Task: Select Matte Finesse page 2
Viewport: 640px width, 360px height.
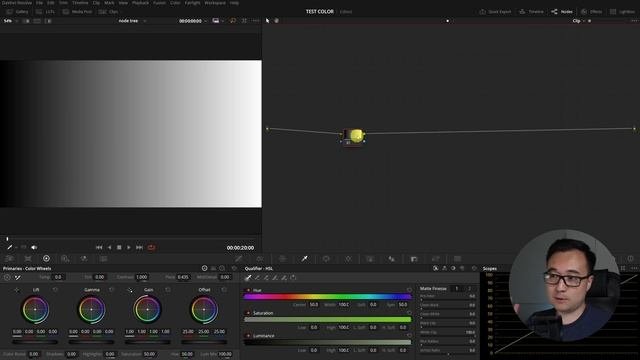Action: 469,289
